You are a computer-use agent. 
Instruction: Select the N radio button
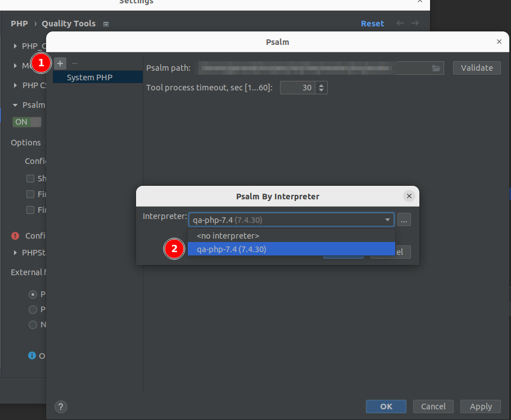click(x=33, y=325)
